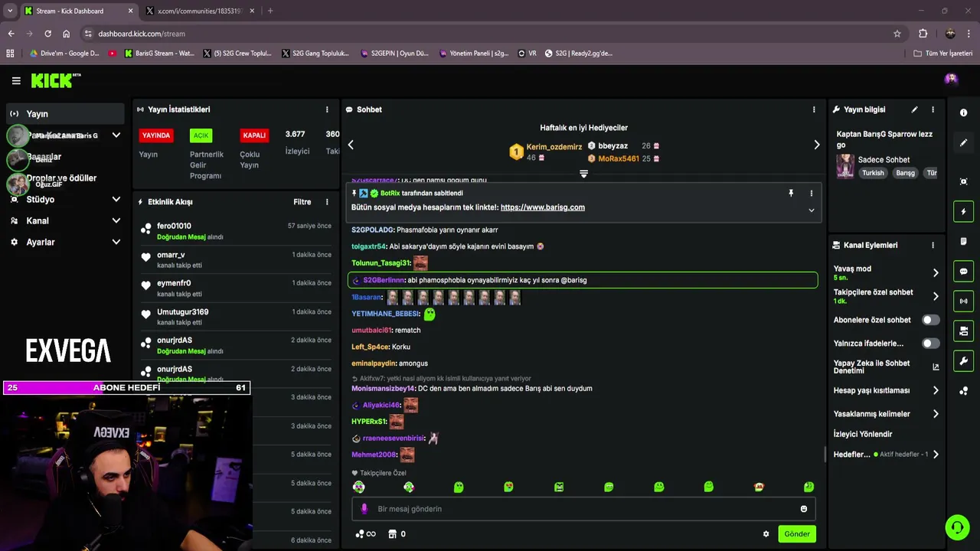Screen dimensions: 980x551
Task: Open Yayın İstatistikleri three-dot menu
Action: [x=327, y=109]
